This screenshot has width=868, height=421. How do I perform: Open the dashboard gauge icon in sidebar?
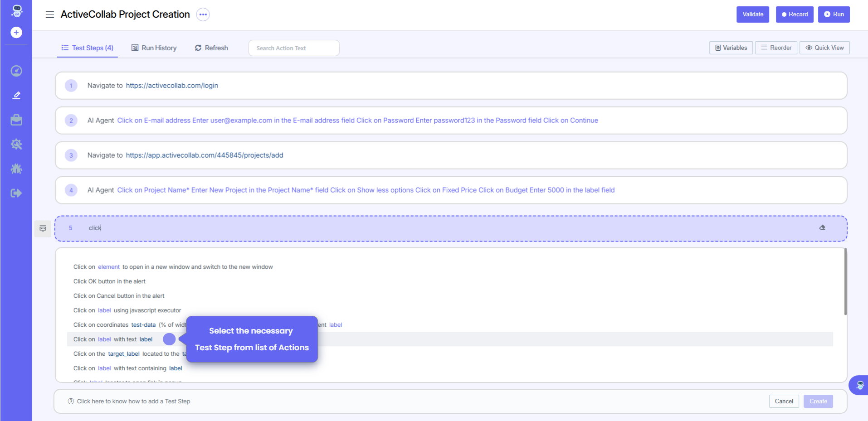(16, 71)
